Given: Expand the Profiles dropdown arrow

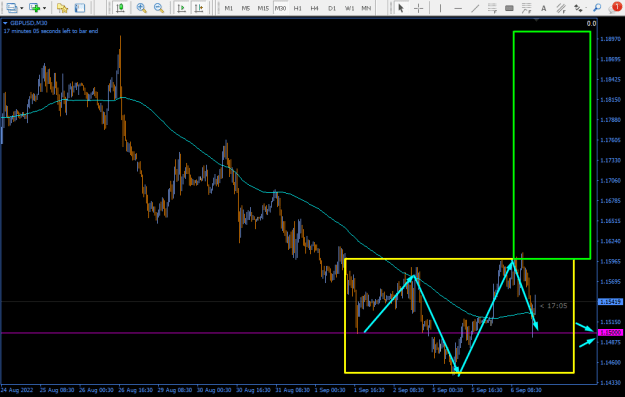Looking at the screenshot, I should pyautogui.click(x=22, y=8).
